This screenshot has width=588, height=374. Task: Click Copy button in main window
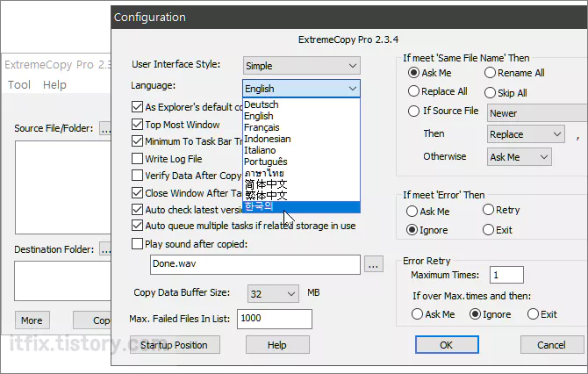click(x=92, y=320)
